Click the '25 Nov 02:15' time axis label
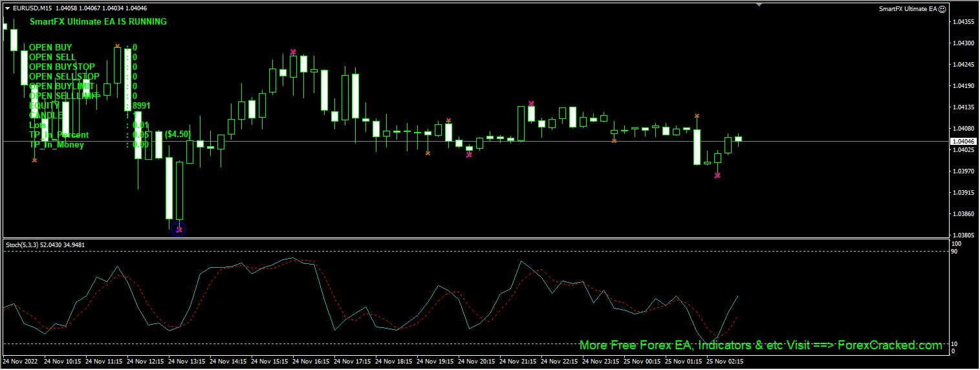980x370 pixels. coord(726,362)
